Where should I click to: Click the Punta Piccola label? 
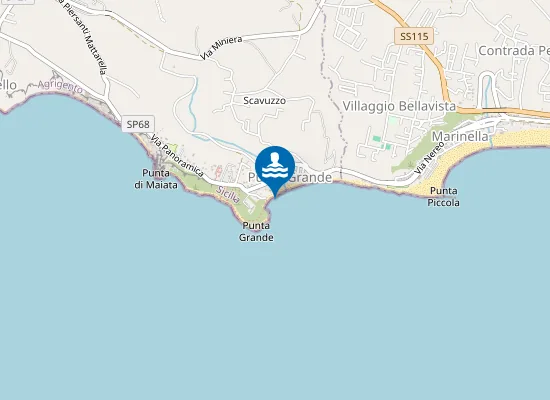(443, 197)
